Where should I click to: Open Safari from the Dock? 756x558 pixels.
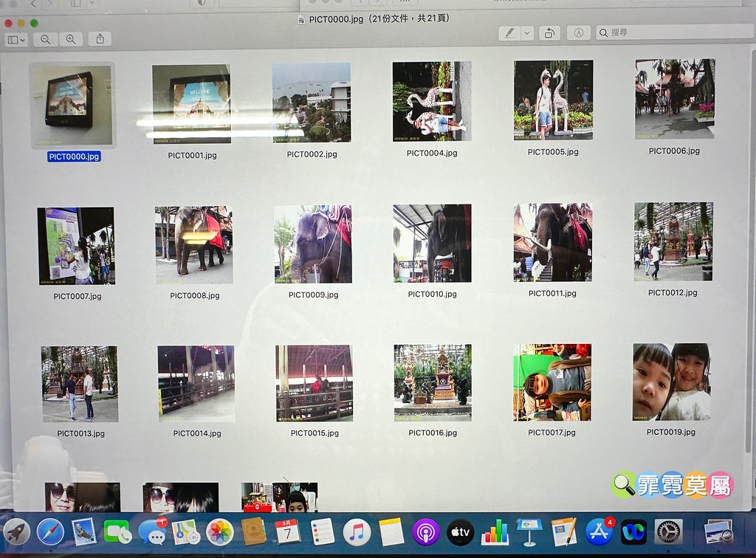coord(50,531)
